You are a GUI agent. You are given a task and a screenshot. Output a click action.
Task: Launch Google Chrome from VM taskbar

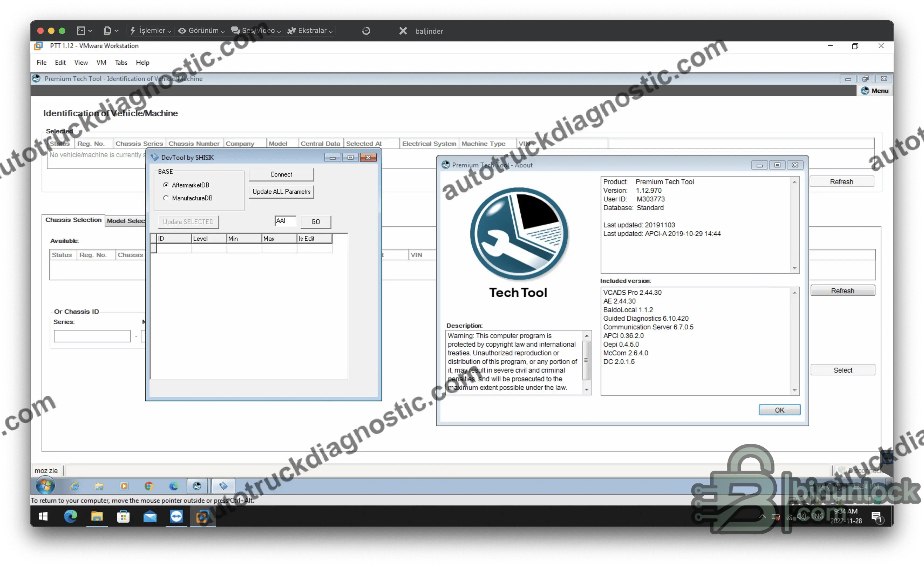149,486
